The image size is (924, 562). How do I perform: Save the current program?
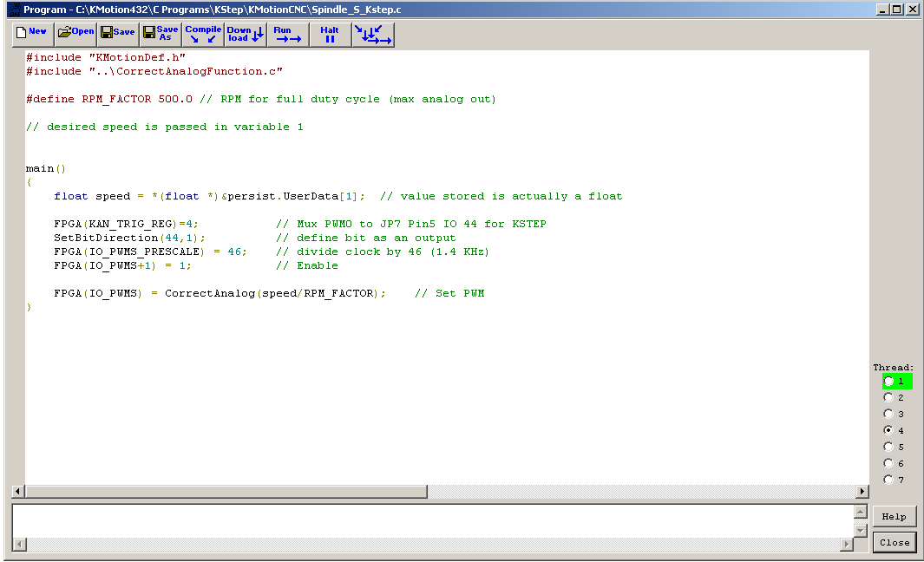[118, 34]
